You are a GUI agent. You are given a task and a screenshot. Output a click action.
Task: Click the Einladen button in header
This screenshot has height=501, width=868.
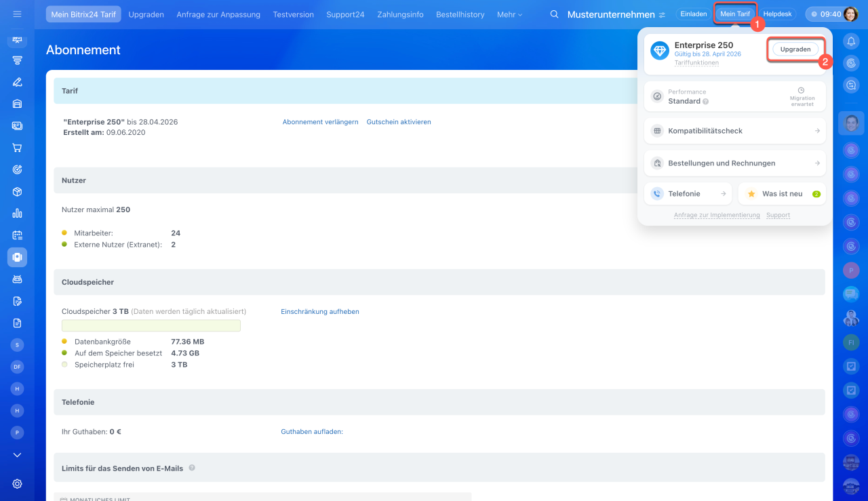click(693, 14)
